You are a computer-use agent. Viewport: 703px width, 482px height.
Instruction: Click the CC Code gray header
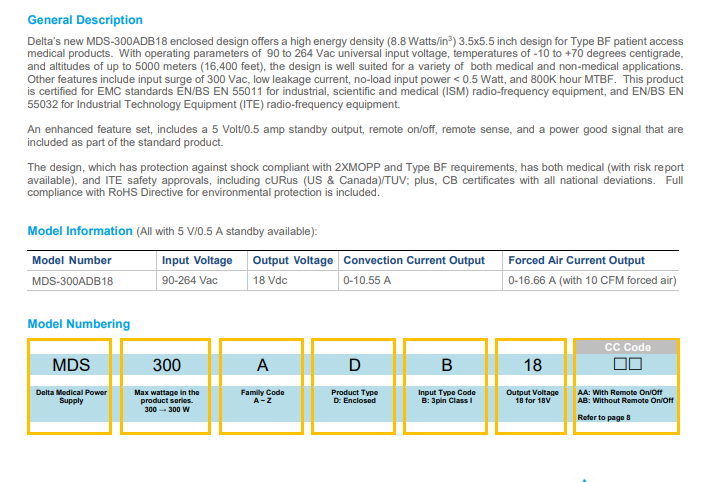627,347
